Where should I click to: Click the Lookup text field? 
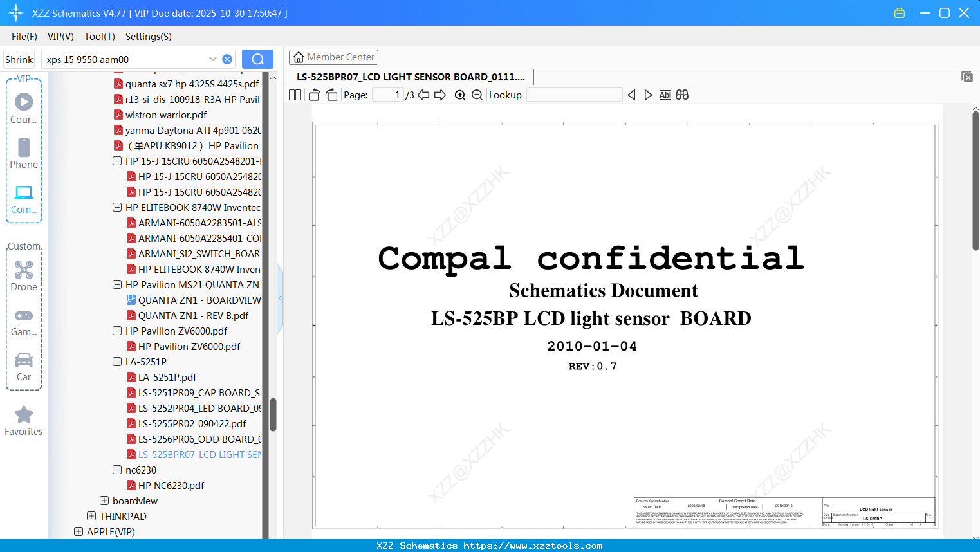(x=575, y=95)
